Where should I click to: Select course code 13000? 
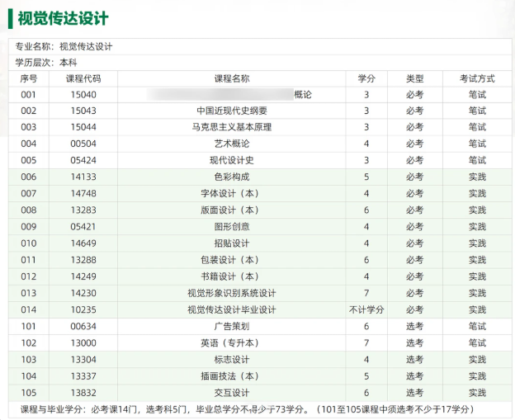pyautogui.click(x=83, y=343)
